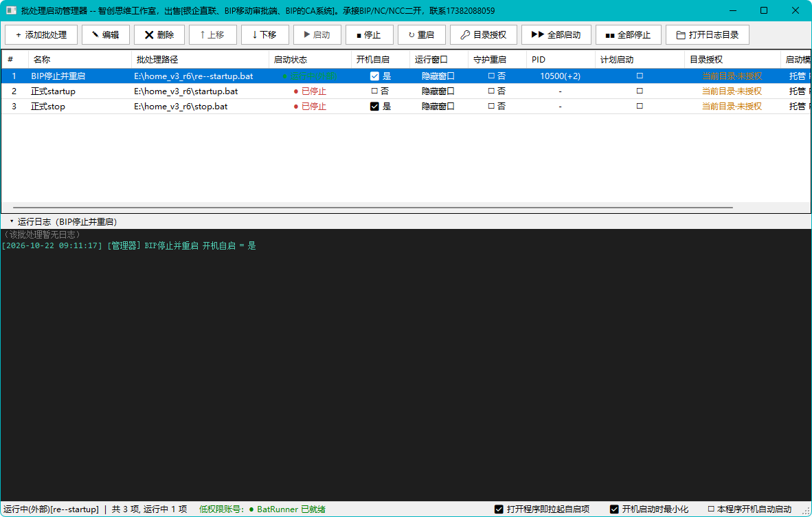The image size is (812, 517).
Task: Select the BIP停止并重启 row name
Action: 58,76
